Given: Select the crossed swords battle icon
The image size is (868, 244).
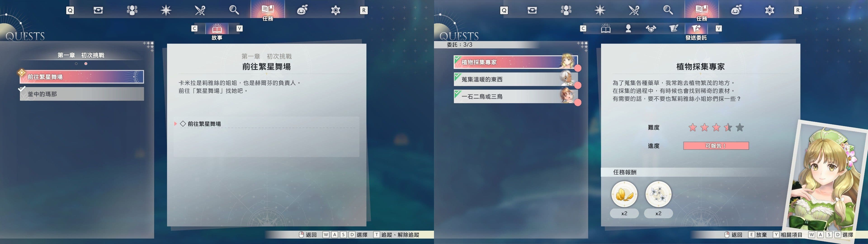Looking at the screenshot, I should pos(200,10).
